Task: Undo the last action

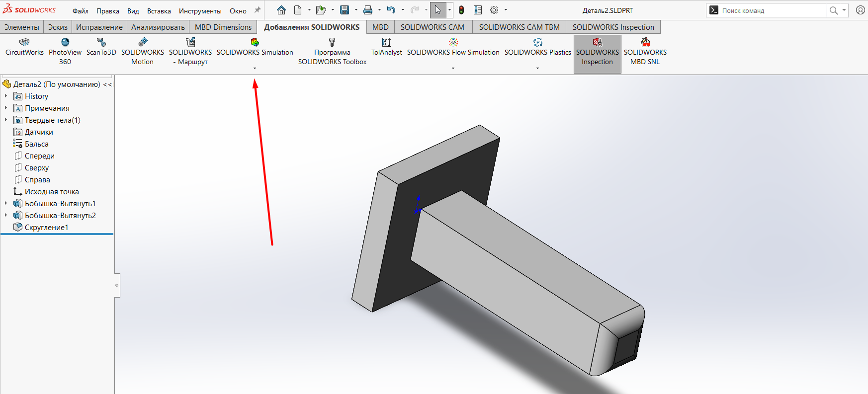Action: (x=391, y=10)
